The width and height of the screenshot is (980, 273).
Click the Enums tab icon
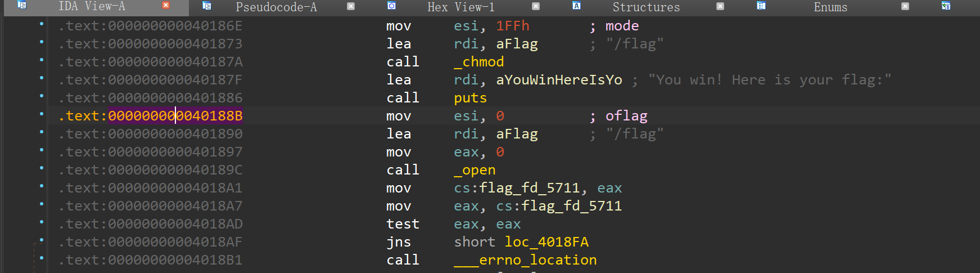(761, 6)
